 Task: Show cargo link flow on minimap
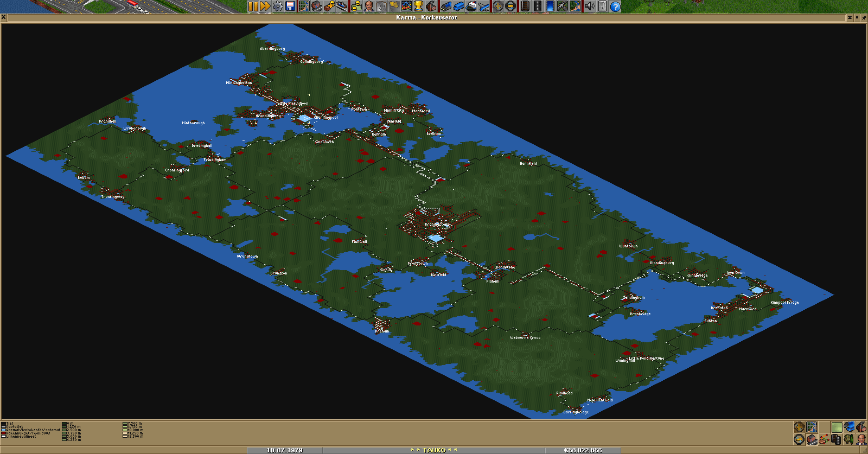point(824,439)
